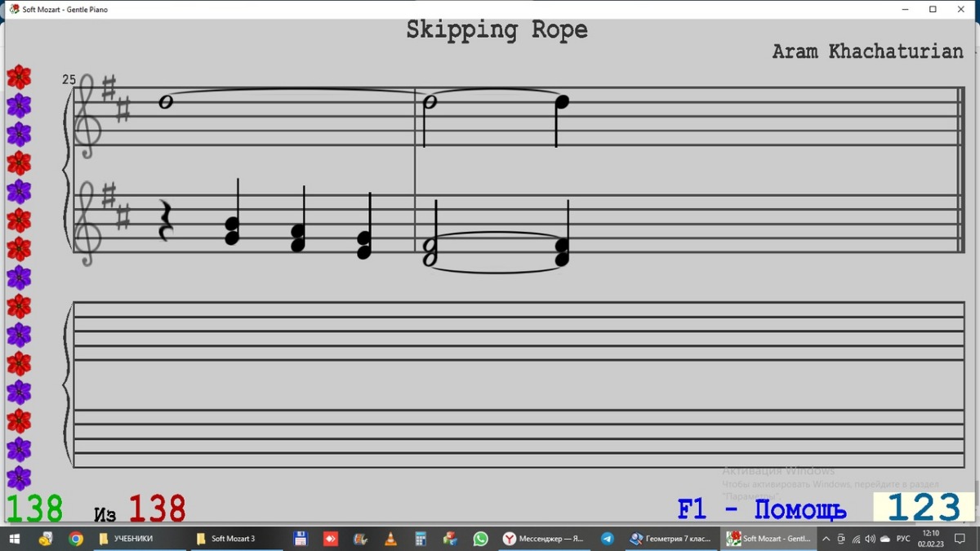Switch to the Soft Mozart 3 folder window
980x551 pixels.
click(237, 539)
